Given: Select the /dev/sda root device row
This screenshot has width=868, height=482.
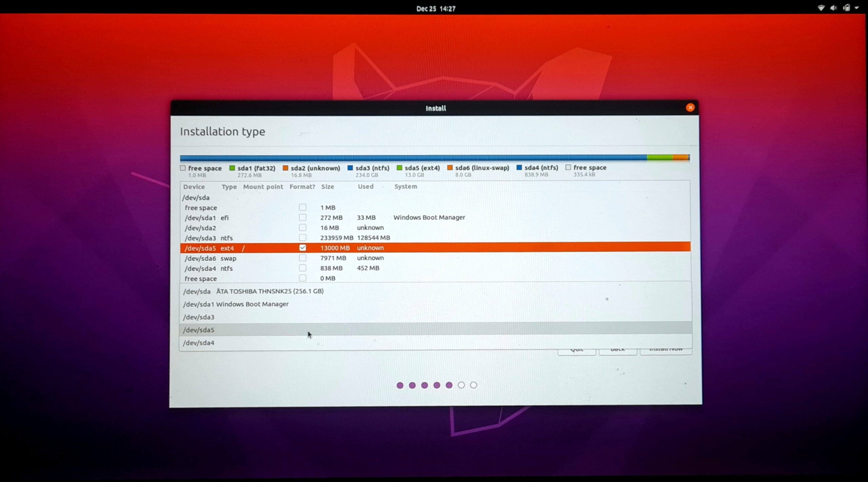Looking at the screenshot, I should [x=196, y=197].
